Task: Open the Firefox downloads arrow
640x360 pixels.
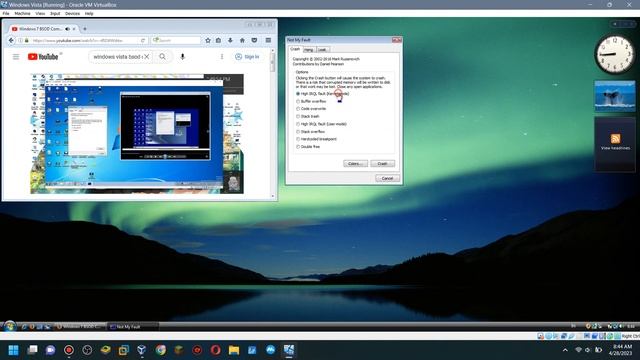Action: [230, 40]
